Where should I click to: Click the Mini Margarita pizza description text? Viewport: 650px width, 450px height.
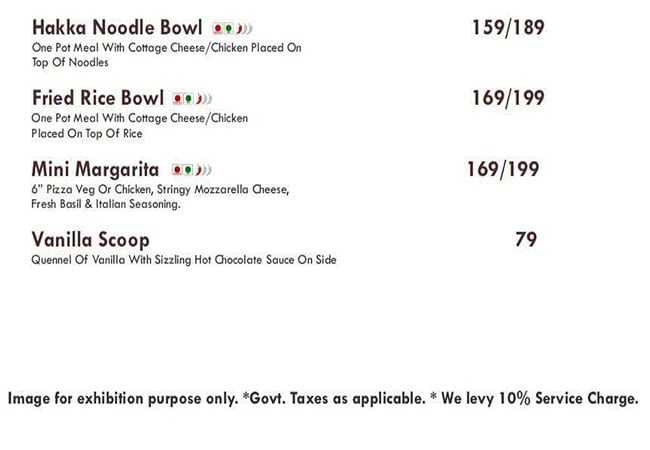(x=160, y=197)
